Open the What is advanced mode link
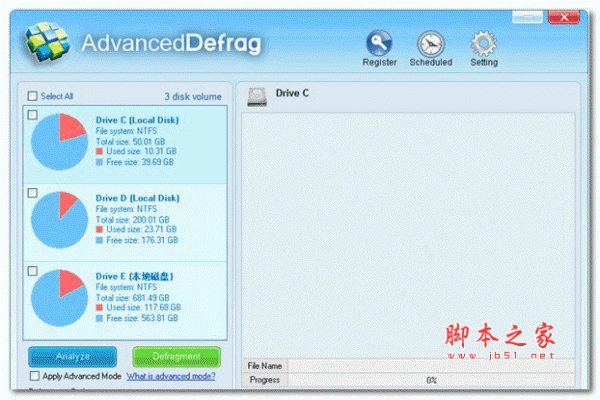This screenshot has width=600, height=400. click(171, 376)
